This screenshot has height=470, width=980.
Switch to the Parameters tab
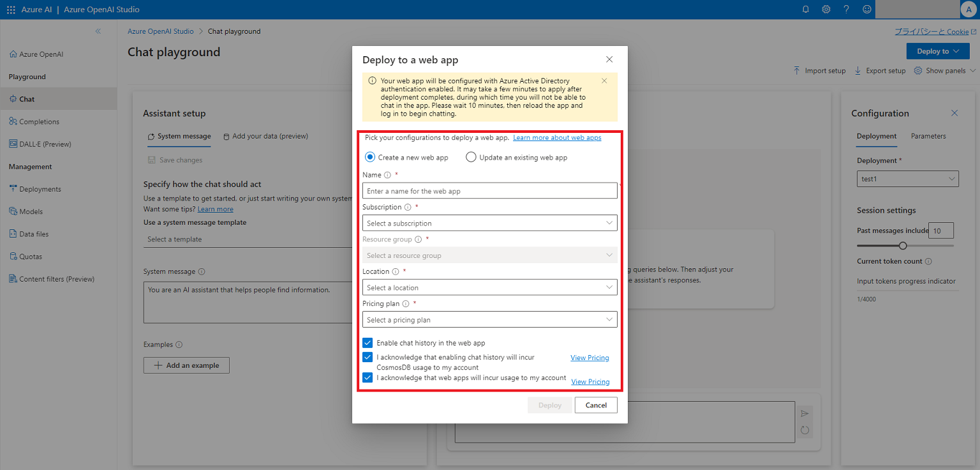[928, 136]
